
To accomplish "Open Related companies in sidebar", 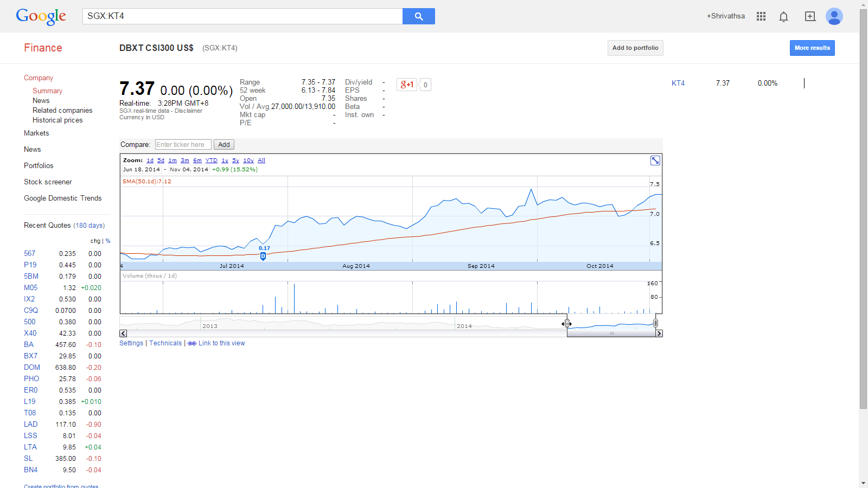I will [62, 111].
